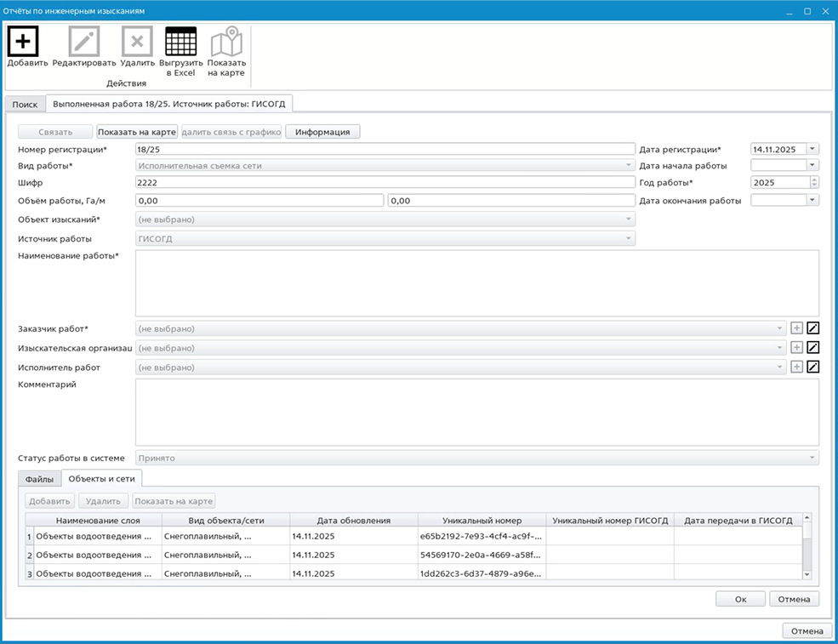Click the edit icon beside Заказчик работ
The image size is (838, 644).
812,328
